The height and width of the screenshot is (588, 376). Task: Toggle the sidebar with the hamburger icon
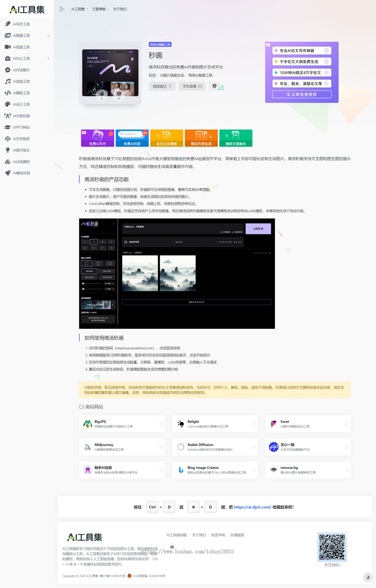click(x=62, y=9)
